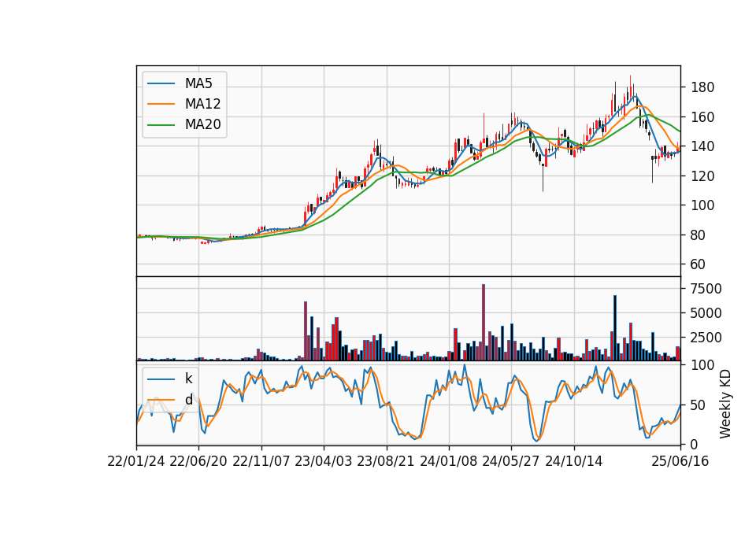Click the MA20 legend label
Screen dimensions: 756x543
tap(202, 124)
